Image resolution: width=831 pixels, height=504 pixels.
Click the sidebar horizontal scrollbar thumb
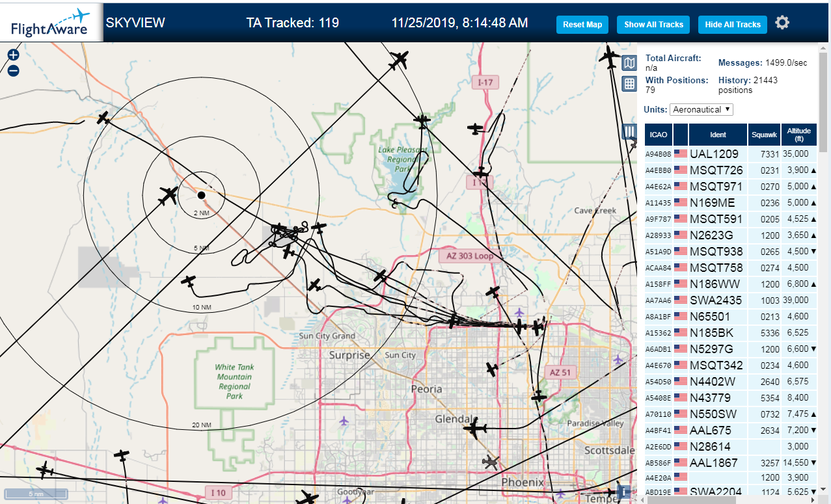click(692, 499)
